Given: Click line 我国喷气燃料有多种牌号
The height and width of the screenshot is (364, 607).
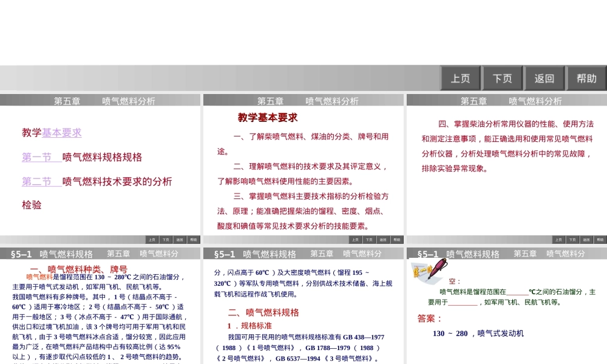Looking at the screenshot, I should [x=95, y=297].
